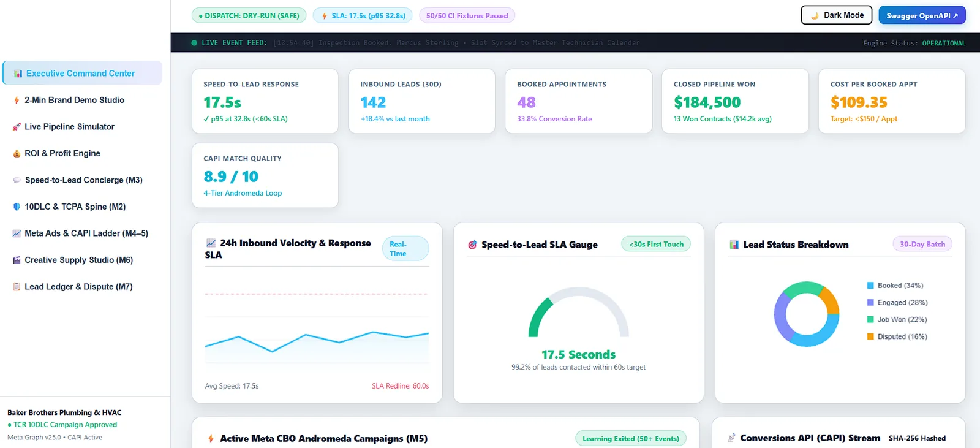Click the $109.35 cost per booked appointment value
980x448 pixels.
859,102
